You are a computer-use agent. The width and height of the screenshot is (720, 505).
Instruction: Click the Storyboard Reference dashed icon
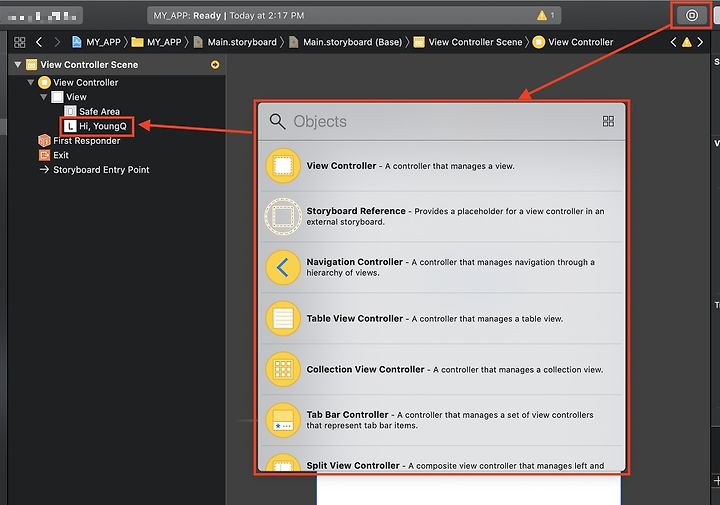click(x=283, y=216)
